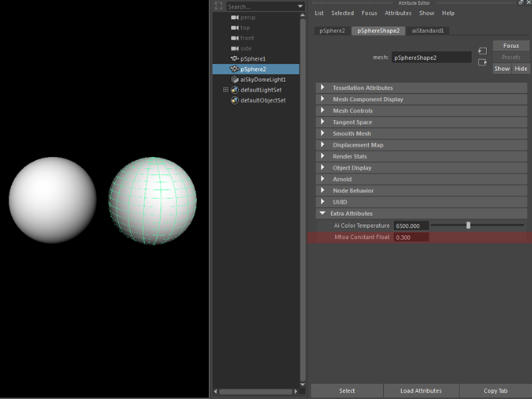
Task: Expand Smooth Mesh section
Action: click(422, 133)
